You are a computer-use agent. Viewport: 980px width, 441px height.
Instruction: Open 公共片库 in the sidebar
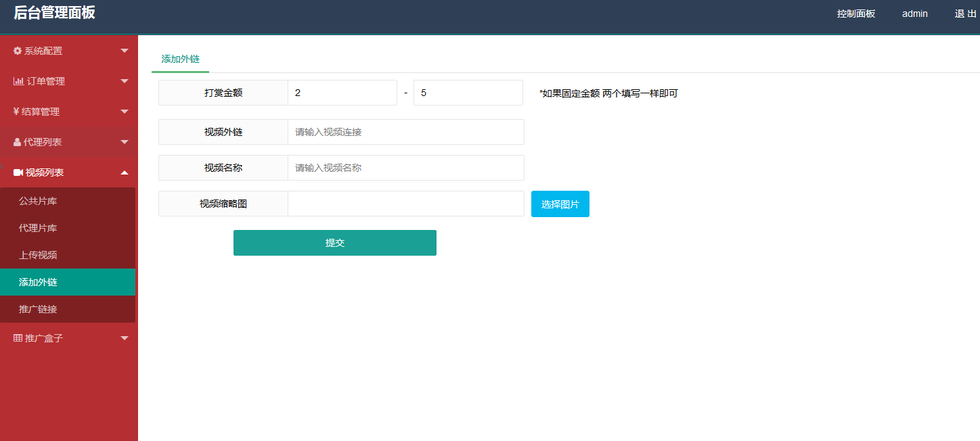point(38,201)
